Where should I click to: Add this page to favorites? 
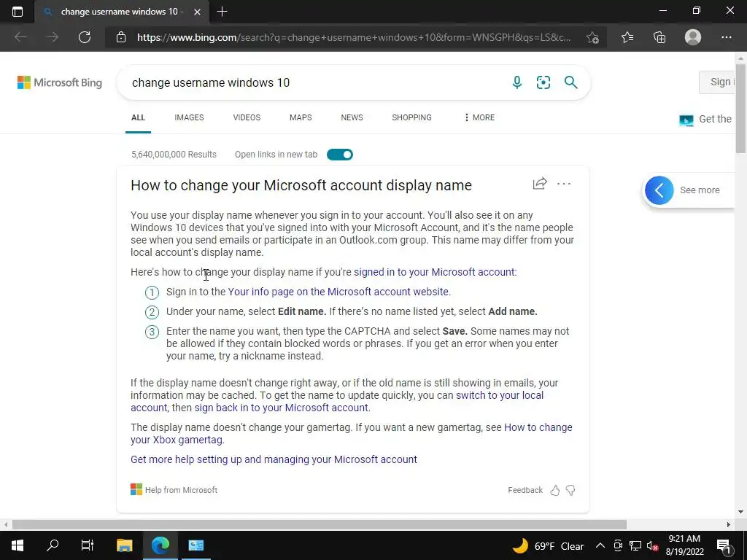pos(592,37)
